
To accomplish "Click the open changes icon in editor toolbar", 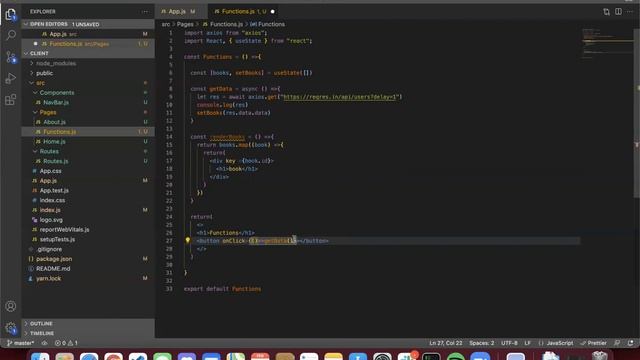I will click(x=607, y=11).
